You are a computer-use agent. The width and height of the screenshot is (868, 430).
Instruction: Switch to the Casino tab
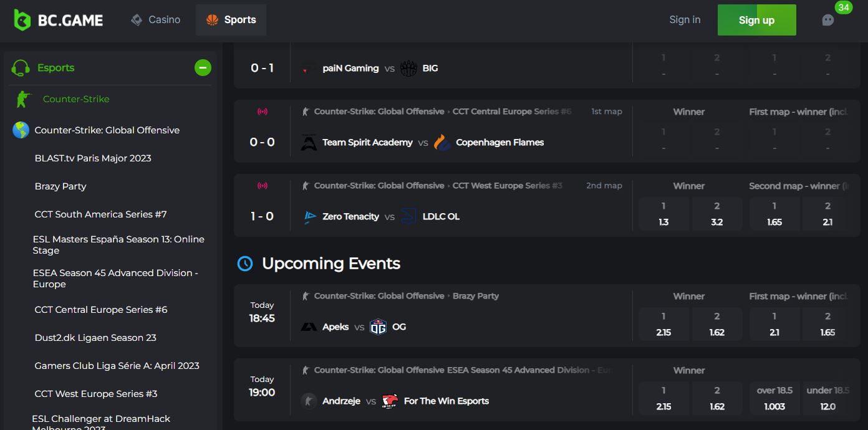pyautogui.click(x=156, y=20)
